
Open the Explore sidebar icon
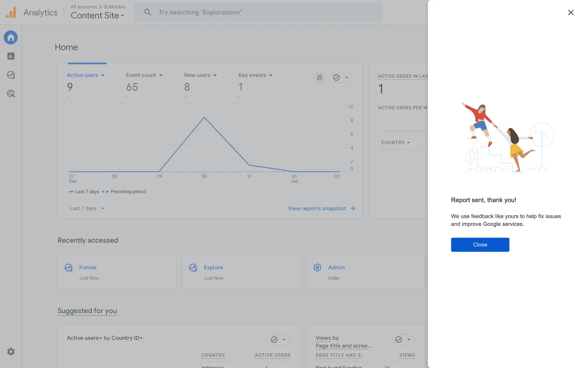click(11, 75)
